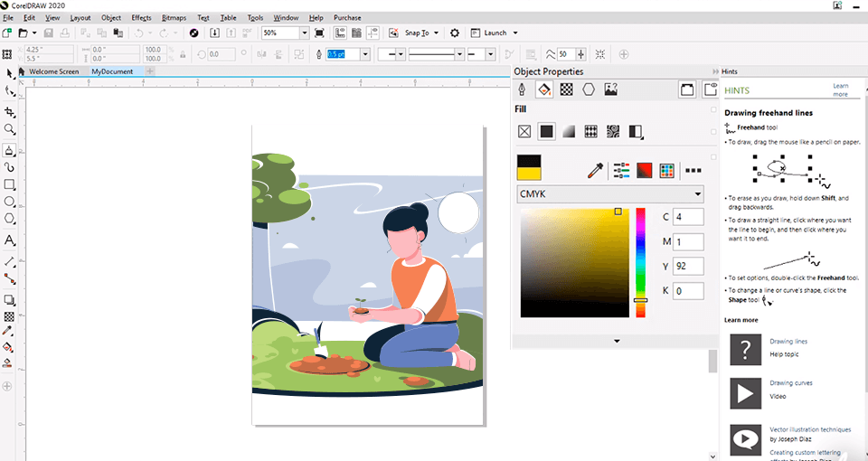Click the Learn more link in Hints
The image size is (868, 461).
pos(840,89)
